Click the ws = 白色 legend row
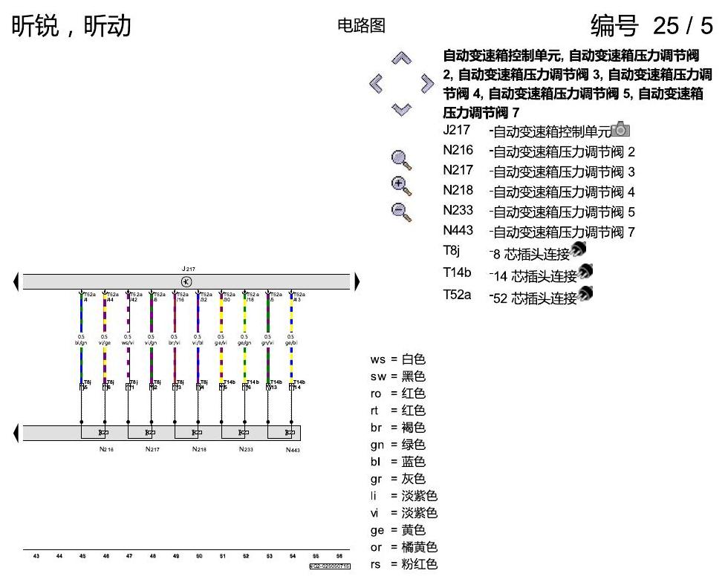Image resolution: width=728 pixels, height=585 pixels. 398,359
